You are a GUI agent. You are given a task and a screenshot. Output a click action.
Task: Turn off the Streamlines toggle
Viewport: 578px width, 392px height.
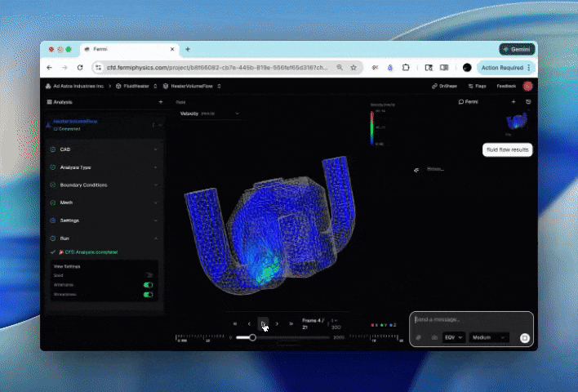click(149, 294)
